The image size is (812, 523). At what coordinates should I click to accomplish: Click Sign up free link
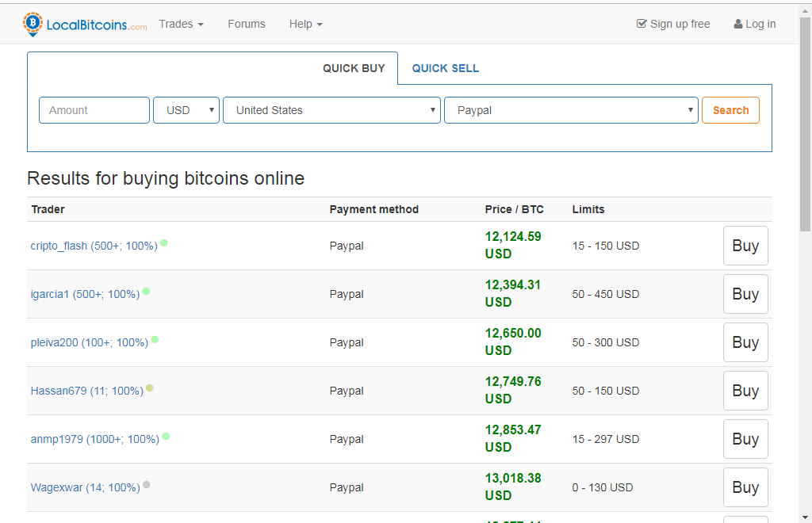coord(673,24)
